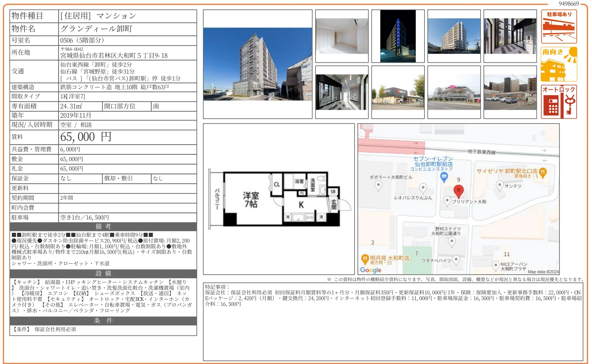The height and width of the screenshot is (364, 592).
Task: Click the 開口部方位 value 南
Action: [156, 106]
